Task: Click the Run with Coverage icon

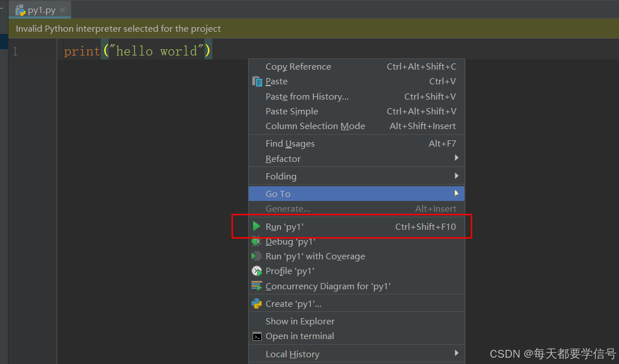Action: [257, 256]
